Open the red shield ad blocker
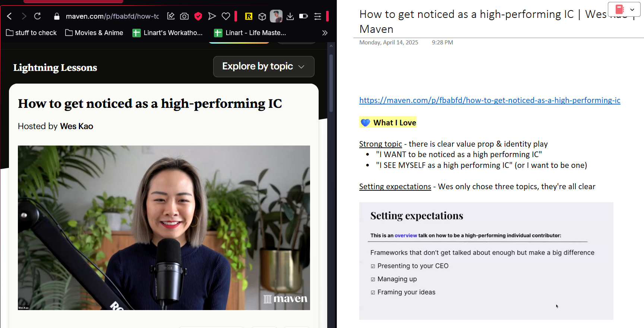Image resolution: width=644 pixels, height=328 pixels. point(198,16)
